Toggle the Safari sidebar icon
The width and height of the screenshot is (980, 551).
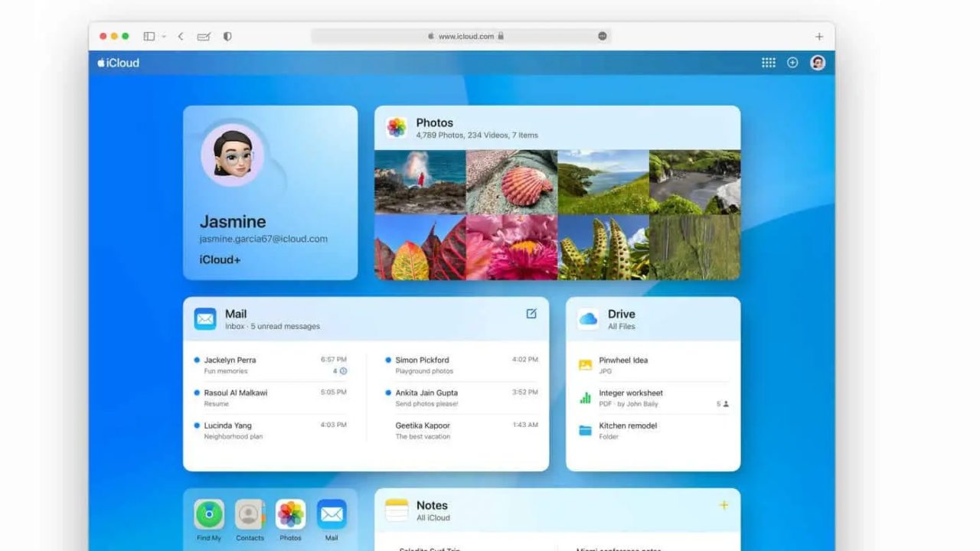point(149,36)
